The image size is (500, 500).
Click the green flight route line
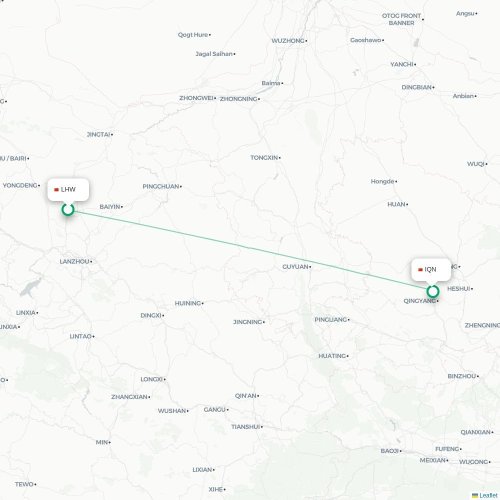[250, 251]
